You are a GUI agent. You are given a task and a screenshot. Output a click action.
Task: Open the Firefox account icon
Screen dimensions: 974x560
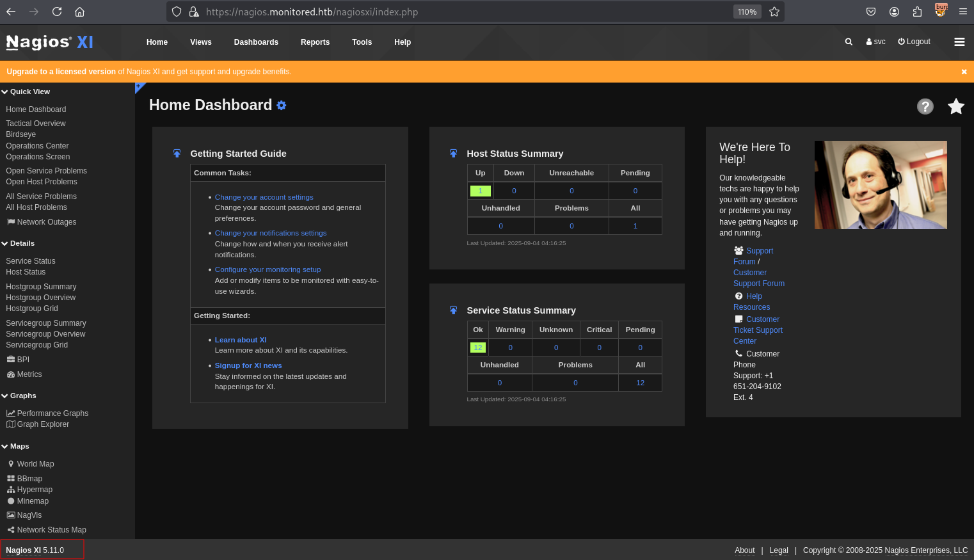[895, 12]
